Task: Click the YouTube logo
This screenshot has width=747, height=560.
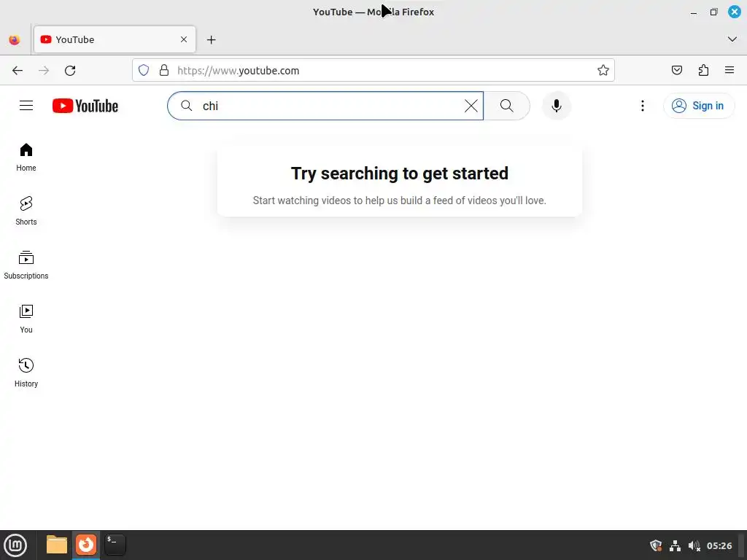Action: tap(85, 106)
